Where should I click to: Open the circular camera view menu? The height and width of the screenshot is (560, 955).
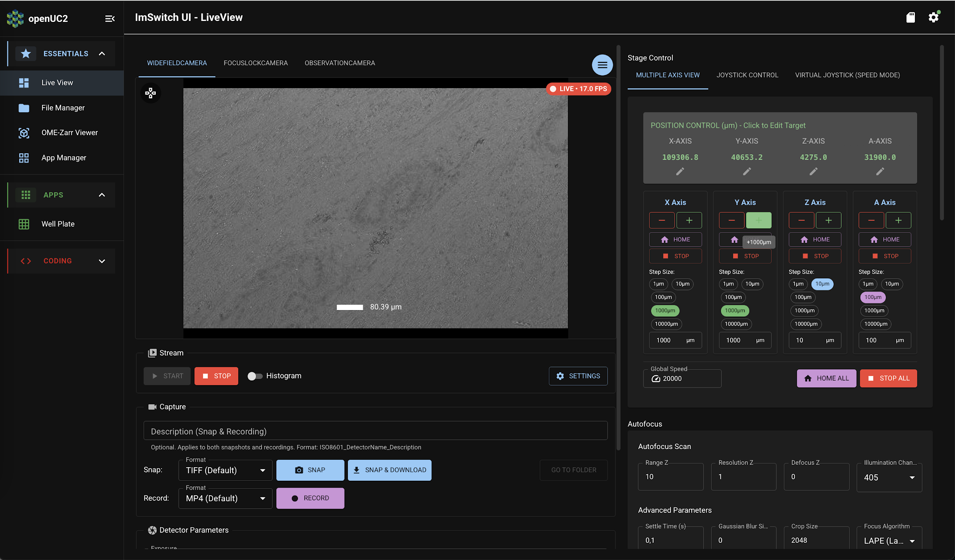[602, 65]
